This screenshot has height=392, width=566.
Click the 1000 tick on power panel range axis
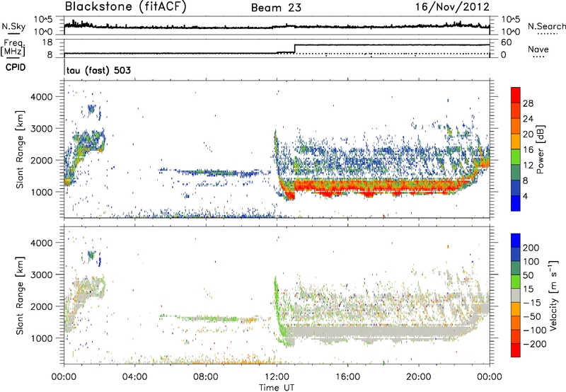[41, 192]
